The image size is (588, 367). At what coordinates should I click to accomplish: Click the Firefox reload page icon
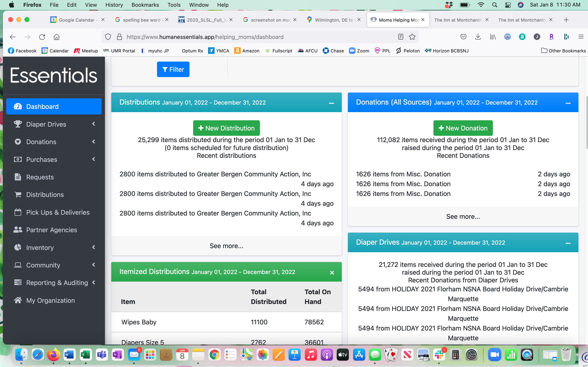coord(42,37)
